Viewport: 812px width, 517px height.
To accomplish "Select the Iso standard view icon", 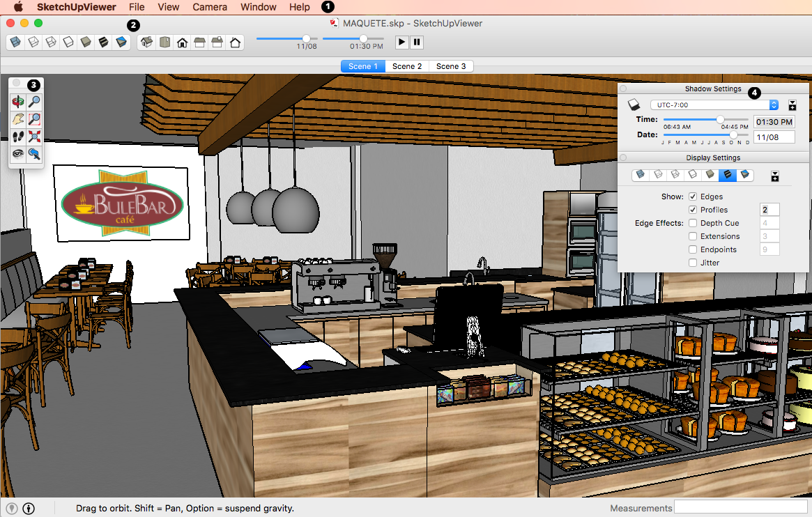I will (146, 42).
